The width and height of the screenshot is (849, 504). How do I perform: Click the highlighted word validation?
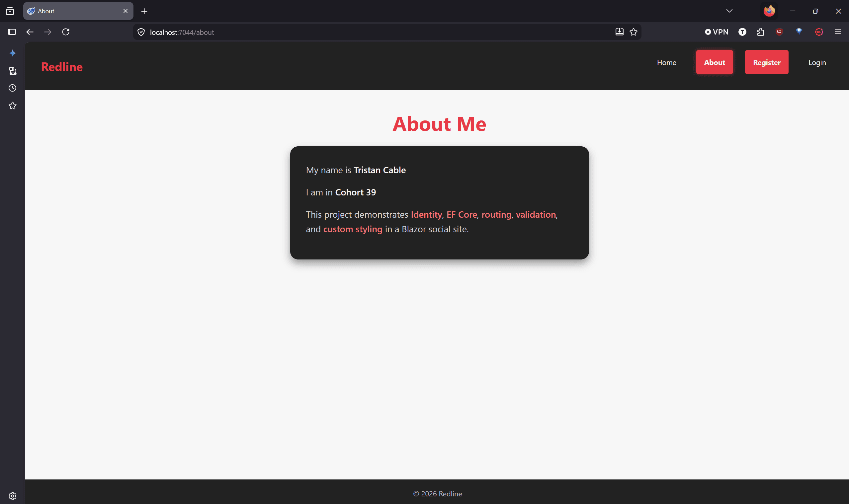click(536, 214)
